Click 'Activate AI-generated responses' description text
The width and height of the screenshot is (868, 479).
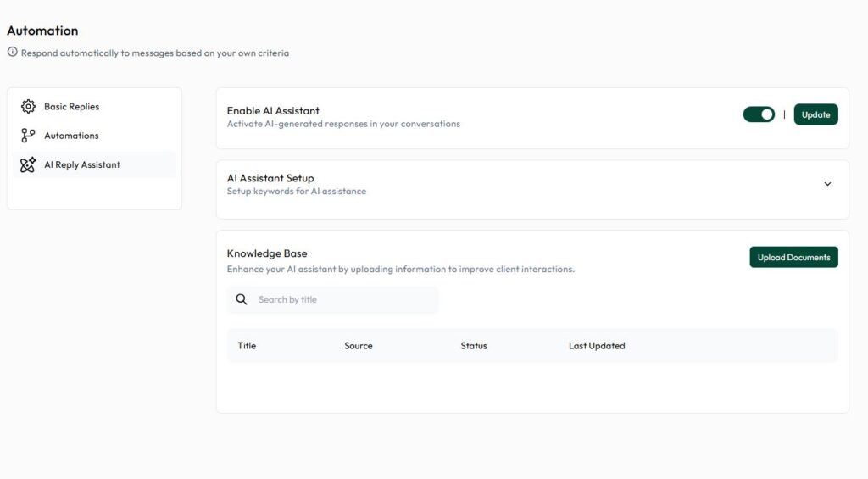343,124
